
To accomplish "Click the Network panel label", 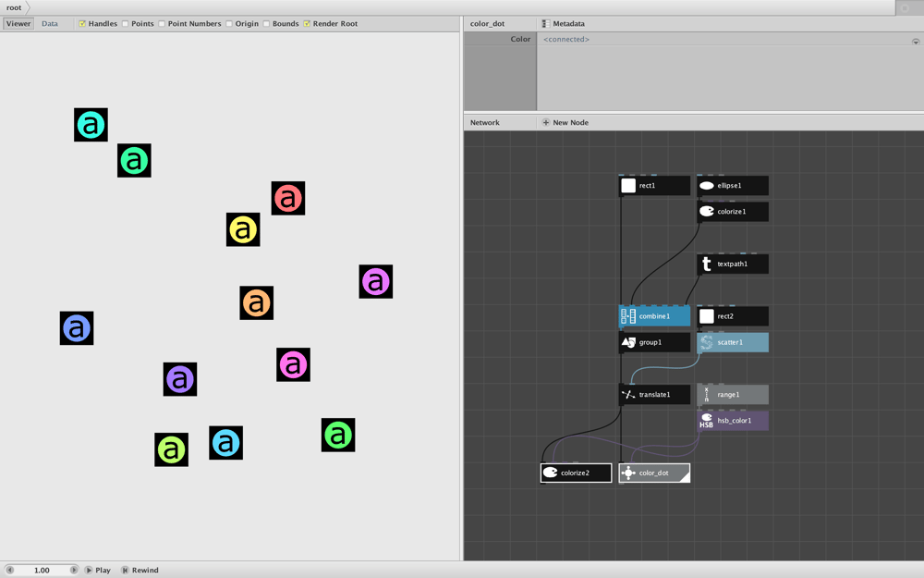I will pyautogui.click(x=485, y=123).
